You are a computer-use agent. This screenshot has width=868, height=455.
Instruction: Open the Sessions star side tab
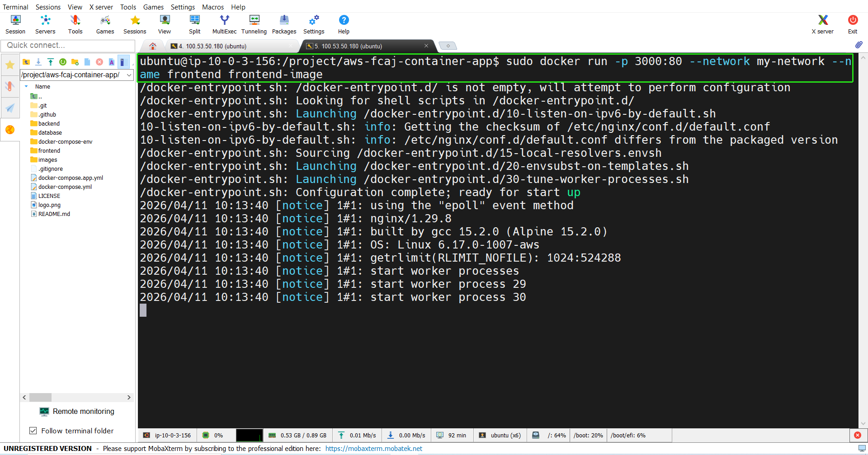pyautogui.click(x=10, y=65)
